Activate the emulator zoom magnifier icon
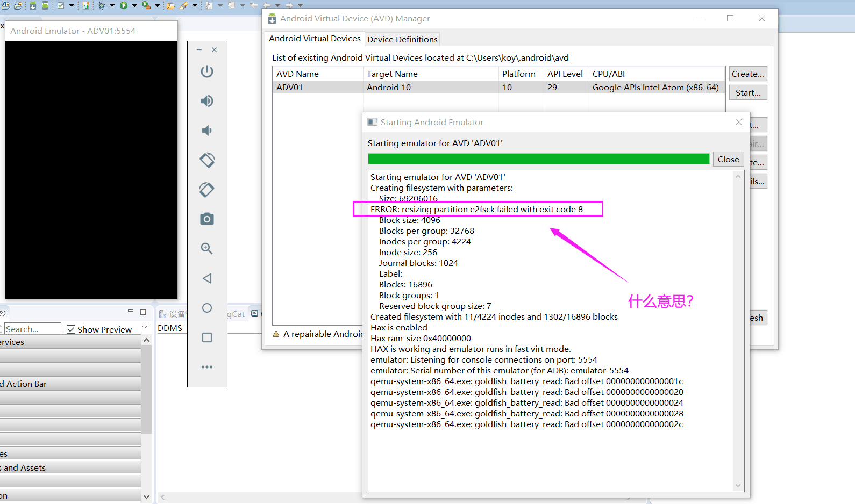Image resolution: width=855 pixels, height=504 pixels. tap(207, 248)
